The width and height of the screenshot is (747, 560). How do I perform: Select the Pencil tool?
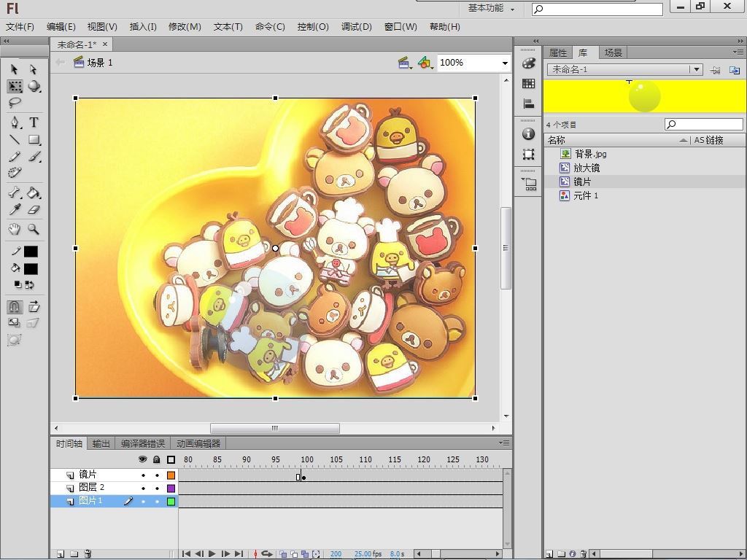click(15, 156)
